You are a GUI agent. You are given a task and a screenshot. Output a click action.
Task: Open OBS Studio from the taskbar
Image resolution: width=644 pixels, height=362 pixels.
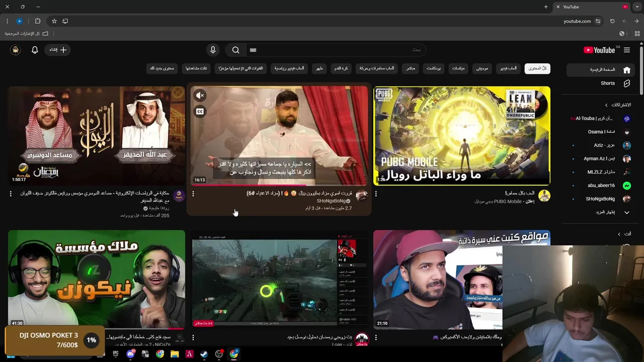(219, 354)
